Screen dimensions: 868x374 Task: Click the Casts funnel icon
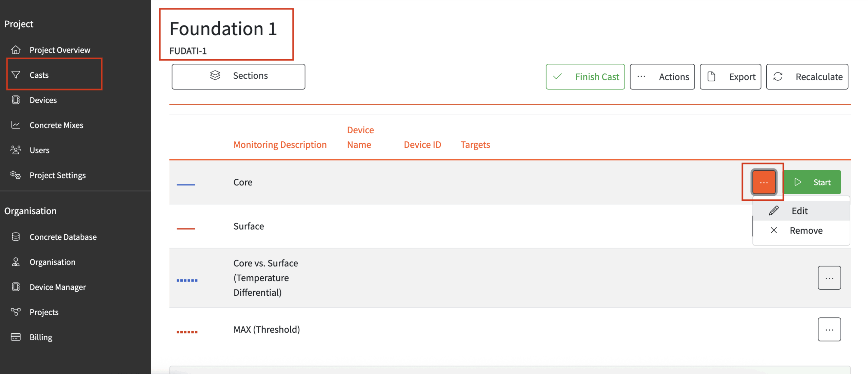(16, 75)
